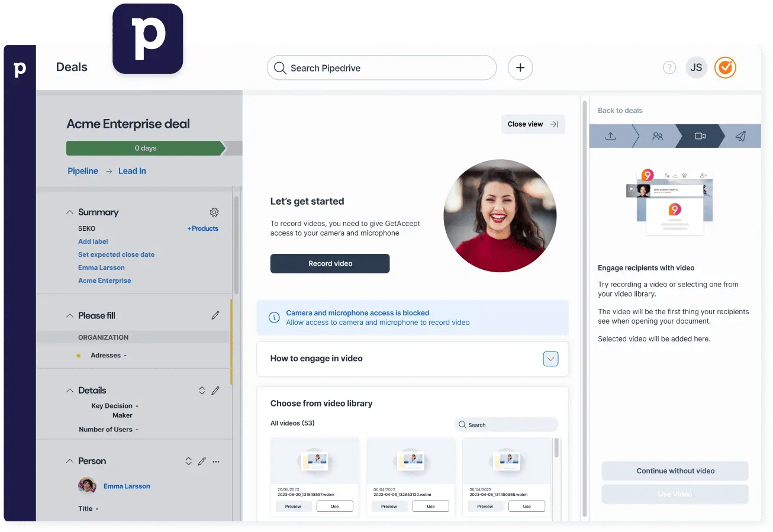Use the 131848557.webm video
This screenshot has height=532, width=773.
click(x=335, y=507)
